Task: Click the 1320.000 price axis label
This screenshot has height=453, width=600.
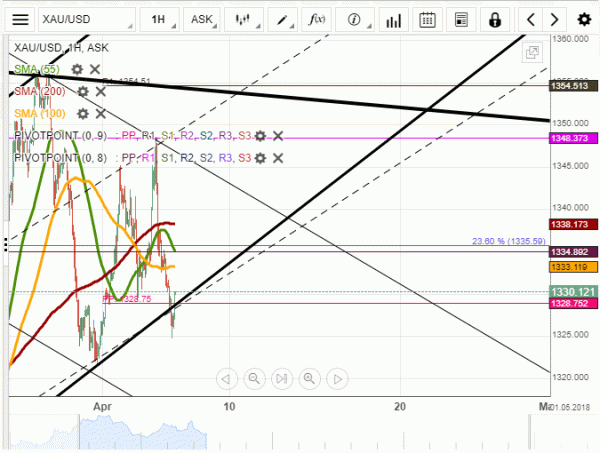Action: coord(570,377)
